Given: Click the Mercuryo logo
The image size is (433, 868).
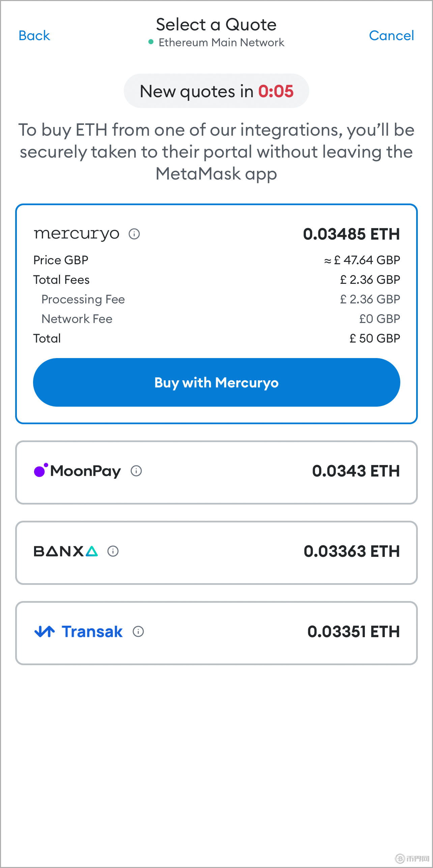Looking at the screenshot, I should 77,234.
